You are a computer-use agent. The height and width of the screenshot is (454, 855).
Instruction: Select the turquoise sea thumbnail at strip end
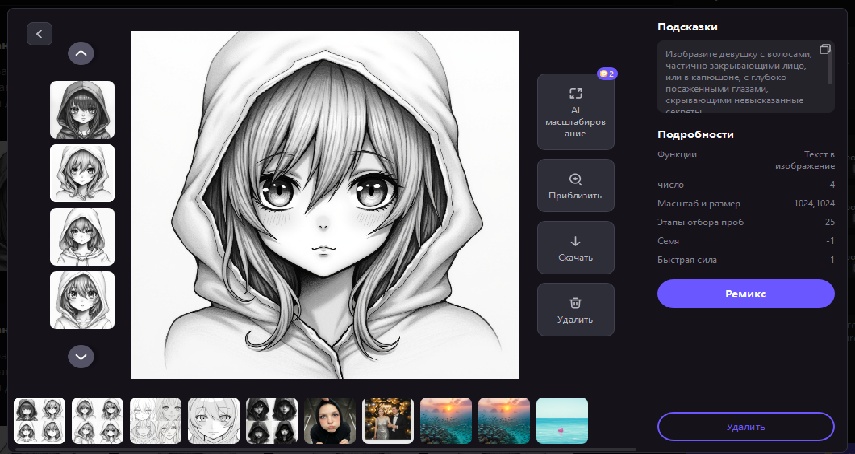click(562, 421)
